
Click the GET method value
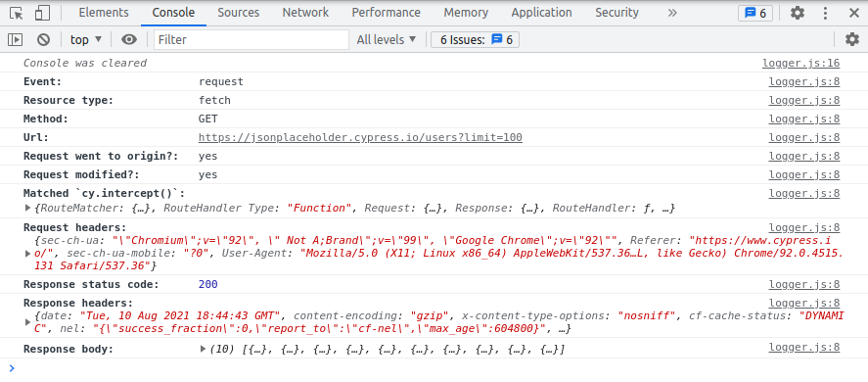[x=208, y=119]
